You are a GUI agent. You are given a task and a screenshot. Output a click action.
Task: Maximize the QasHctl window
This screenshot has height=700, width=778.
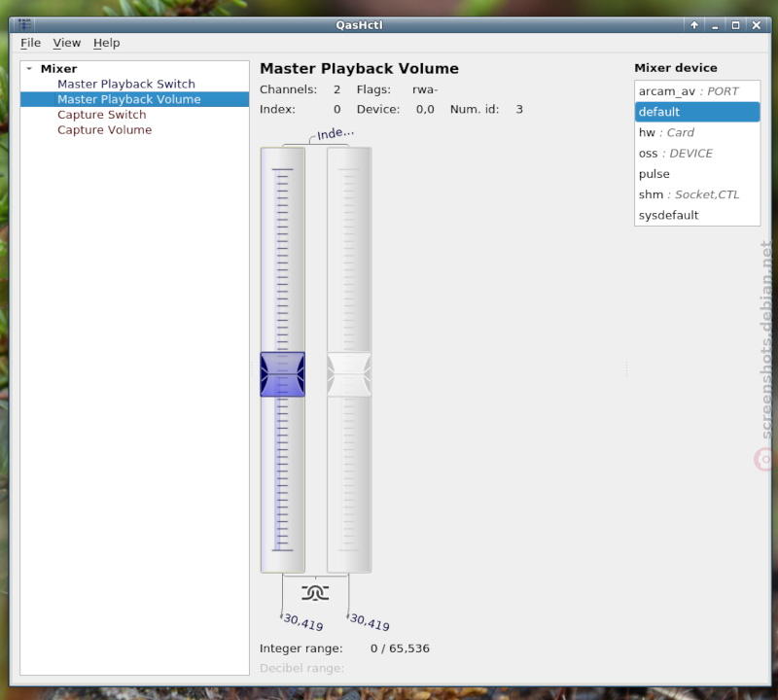[736, 25]
